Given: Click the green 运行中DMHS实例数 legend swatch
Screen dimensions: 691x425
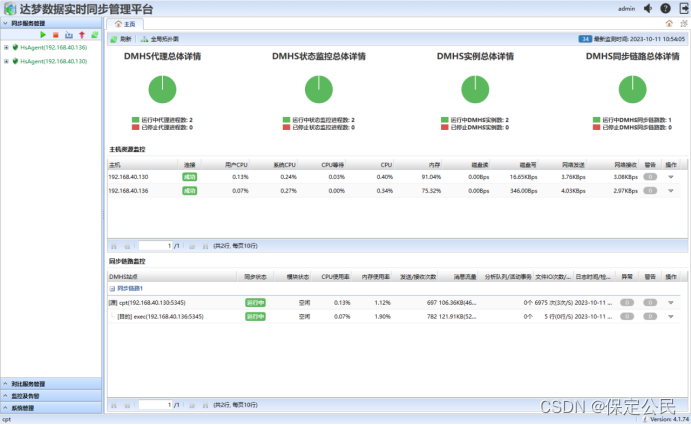Looking at the screenshot, I should coord(445,119).
